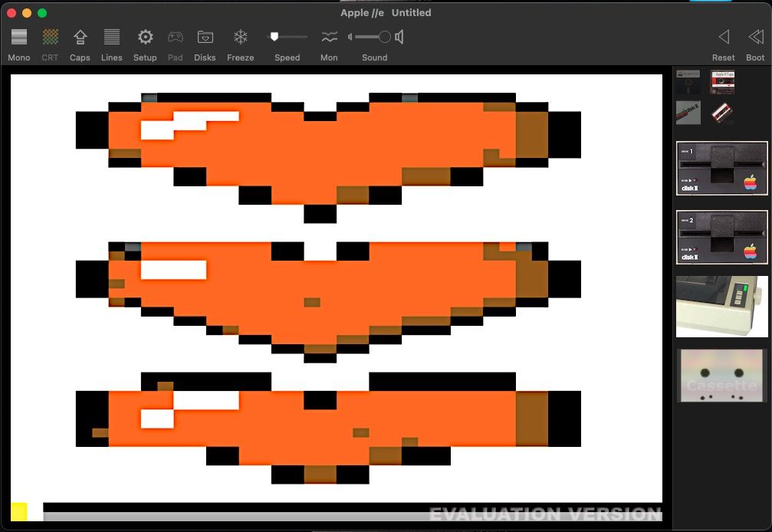Toggle the Freeze snowflake icon
772x532 pixels.
coord(240,37)
